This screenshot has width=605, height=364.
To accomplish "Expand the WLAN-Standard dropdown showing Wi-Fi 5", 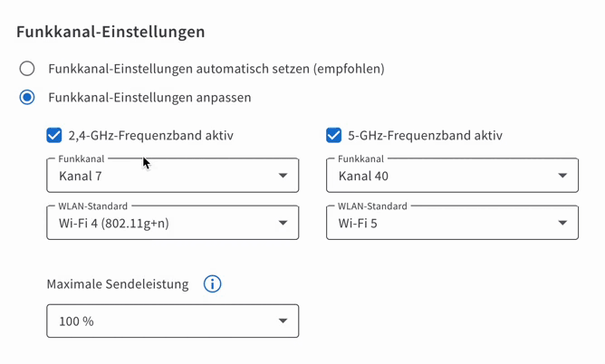I will (x=443, y=223).
